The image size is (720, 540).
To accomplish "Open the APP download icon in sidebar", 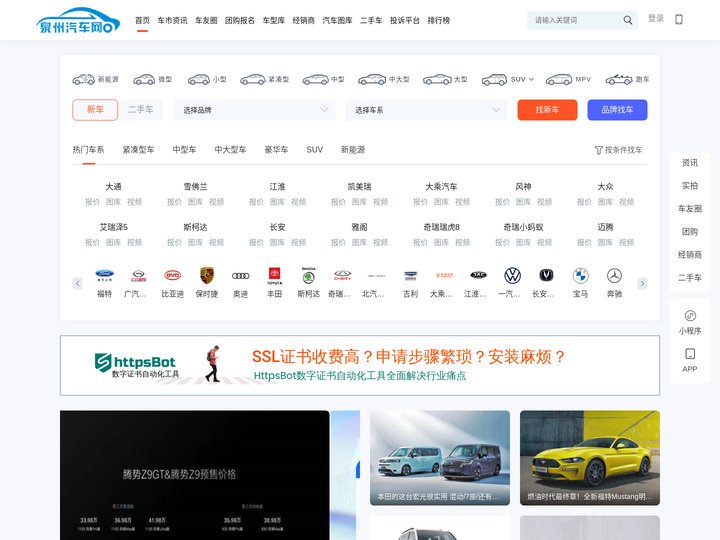I will pos(690,354).
